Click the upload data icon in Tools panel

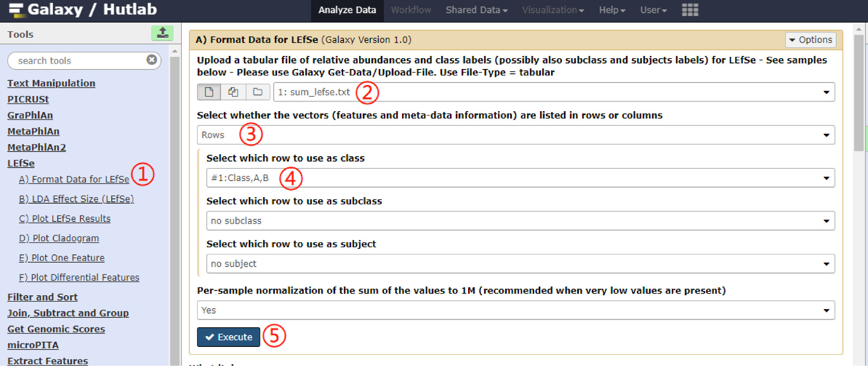tap(162, 33)
